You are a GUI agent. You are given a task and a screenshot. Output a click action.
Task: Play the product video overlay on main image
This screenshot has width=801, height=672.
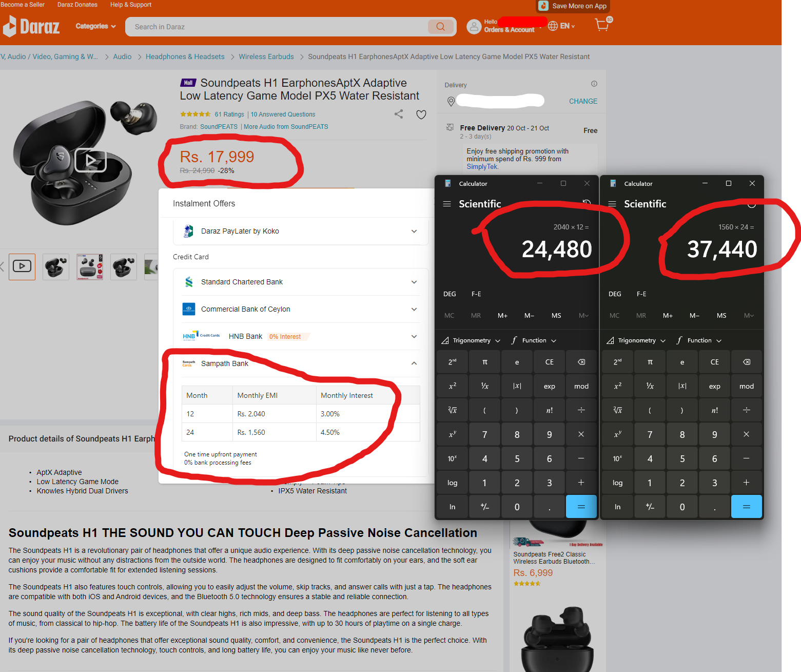click(x=90, y=161)
